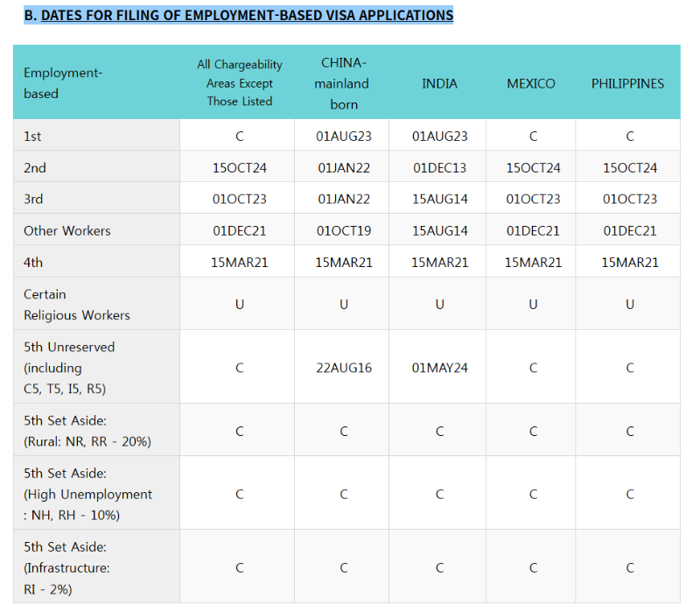The height and width of the screenshot is (612, 700).
Task: Click China's 5th Unreserved date 22AUG16
Action: [344, 368]
